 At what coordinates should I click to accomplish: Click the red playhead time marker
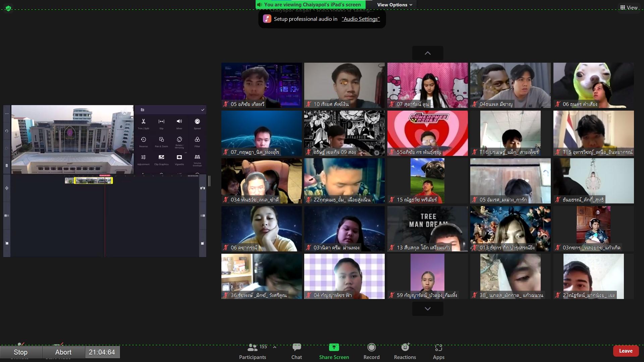pyautogui.click(x=105, y=175)
